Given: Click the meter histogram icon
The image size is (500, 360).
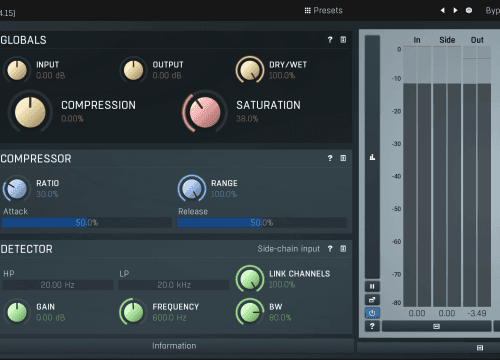Looking at the screenshot, I should click(372, 157).
